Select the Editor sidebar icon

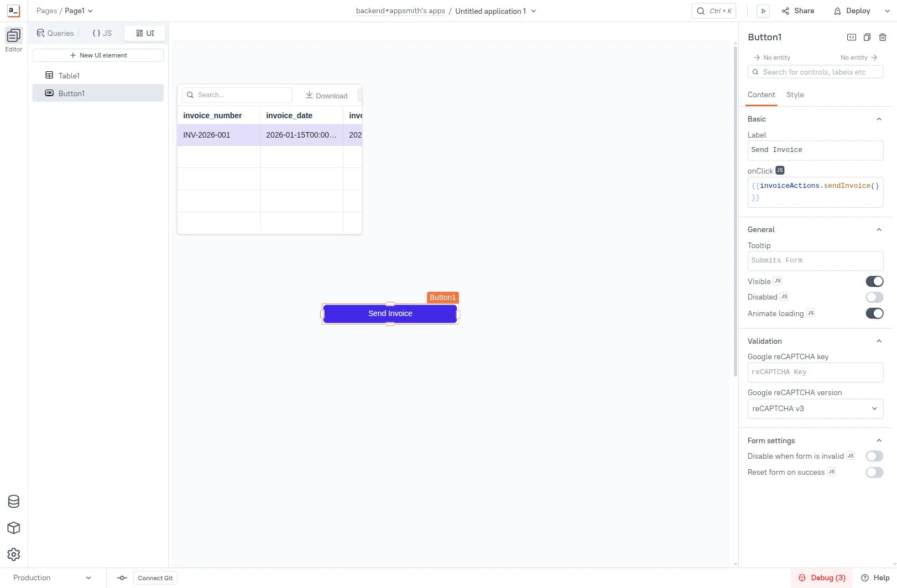(x=13, y=36)
